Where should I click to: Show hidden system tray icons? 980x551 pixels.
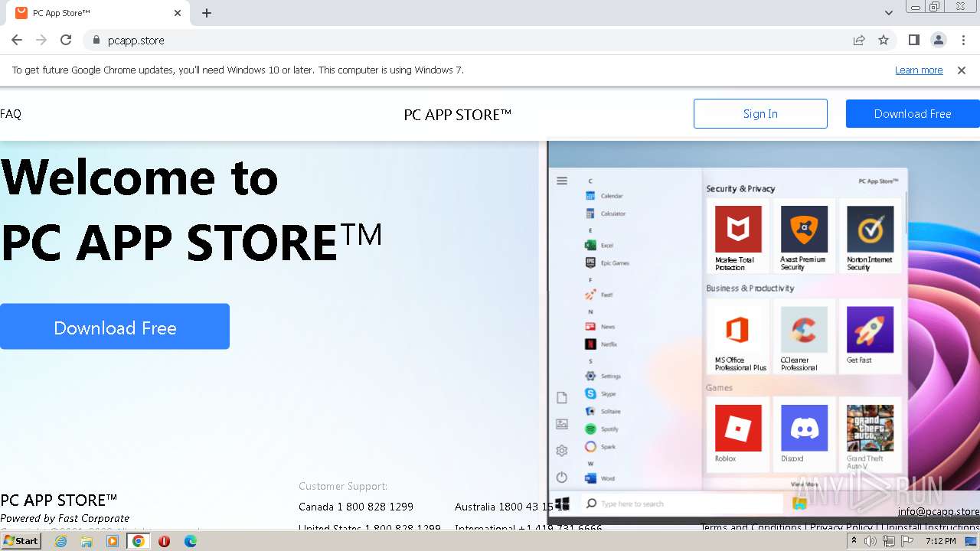tap(854, 541)
